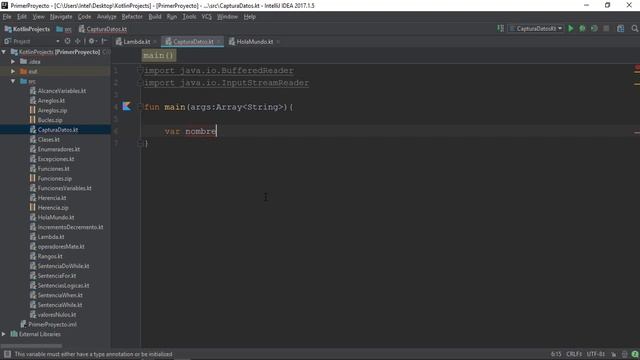Fold the import block at line 1
This screenshot has height=360, width=640.
(140, 70)
